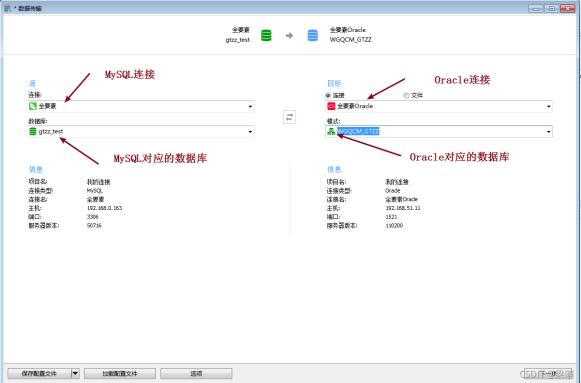Click the blue target database icon in header

(x=313, y=36)
